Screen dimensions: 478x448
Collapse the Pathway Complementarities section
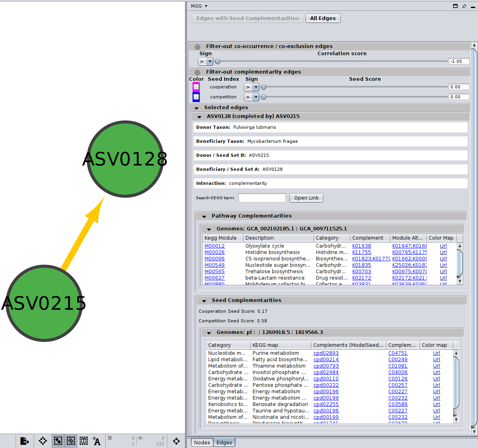click(x=204, y=216)
